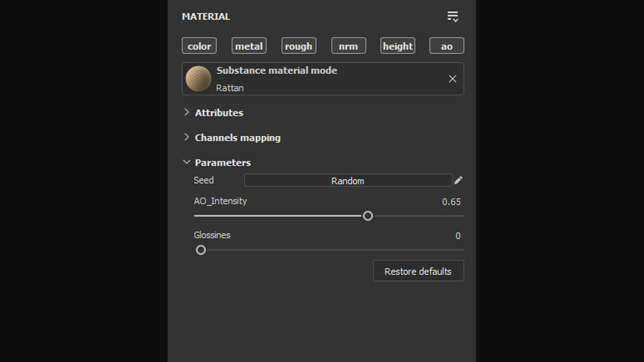644x362 pixels.
Task: Click the pencil icon beside Seed
Action: (459, 180)
